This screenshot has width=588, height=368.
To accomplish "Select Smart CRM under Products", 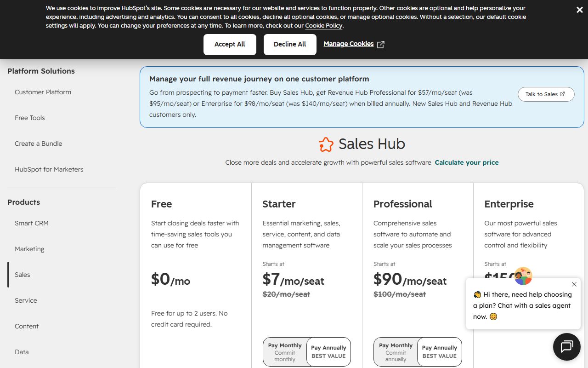I will point(32,223).
